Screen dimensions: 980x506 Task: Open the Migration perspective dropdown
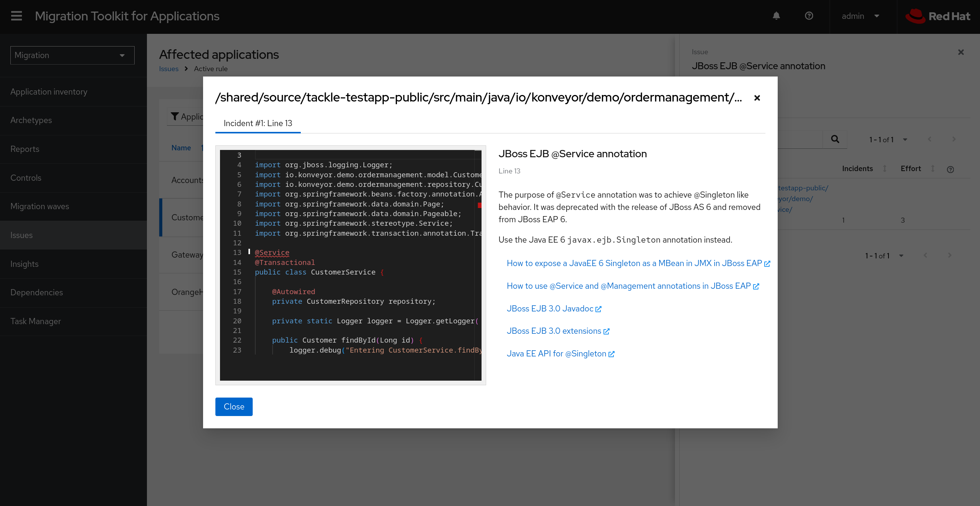click(x=72, y=55)
